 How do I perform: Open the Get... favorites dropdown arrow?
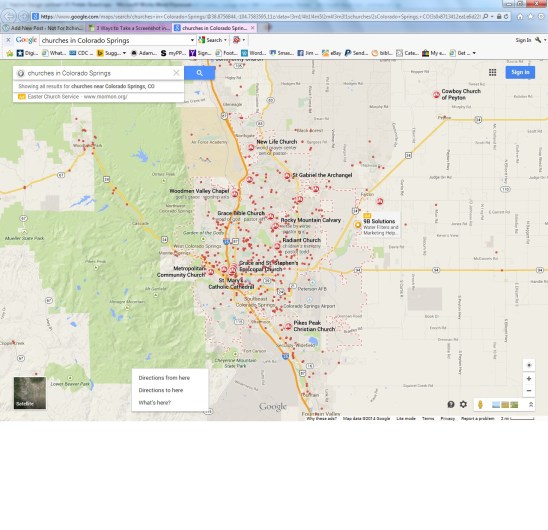click(474, 53)
